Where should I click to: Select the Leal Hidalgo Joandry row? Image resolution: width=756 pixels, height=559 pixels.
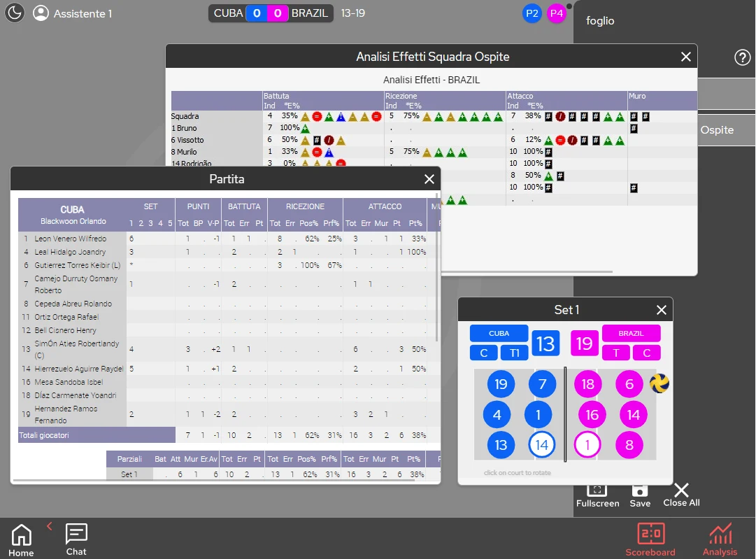tap(229, 252)
